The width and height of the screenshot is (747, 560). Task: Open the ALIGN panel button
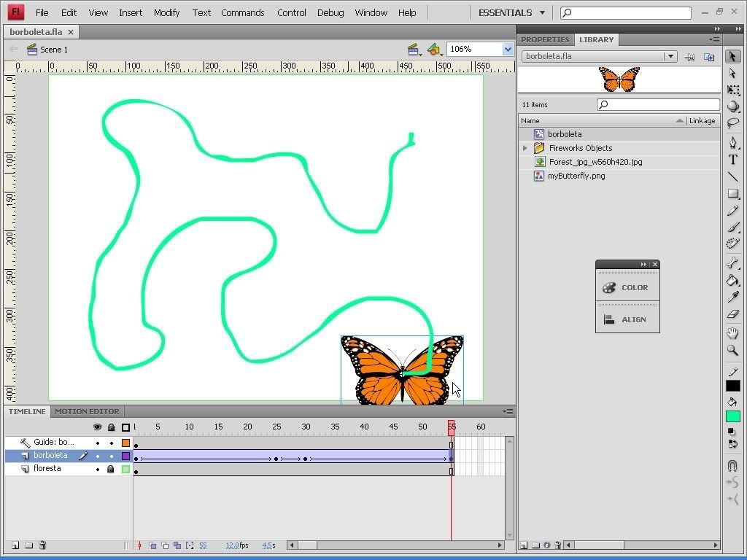(x=627, y=319)
